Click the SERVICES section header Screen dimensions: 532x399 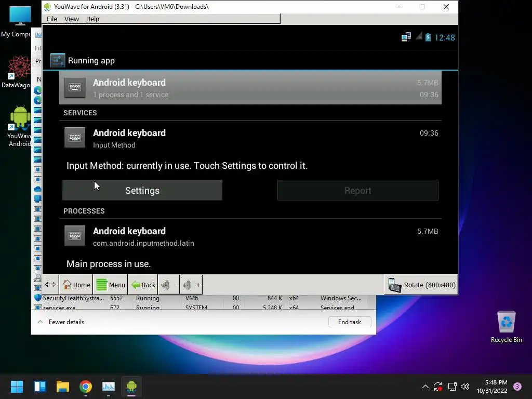tap(80, 113)
